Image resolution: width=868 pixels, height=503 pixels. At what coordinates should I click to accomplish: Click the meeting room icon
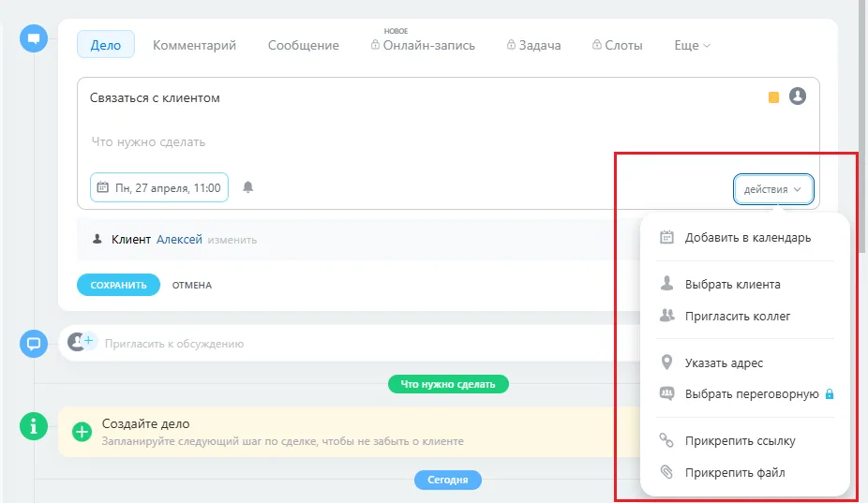click(667, 393)
